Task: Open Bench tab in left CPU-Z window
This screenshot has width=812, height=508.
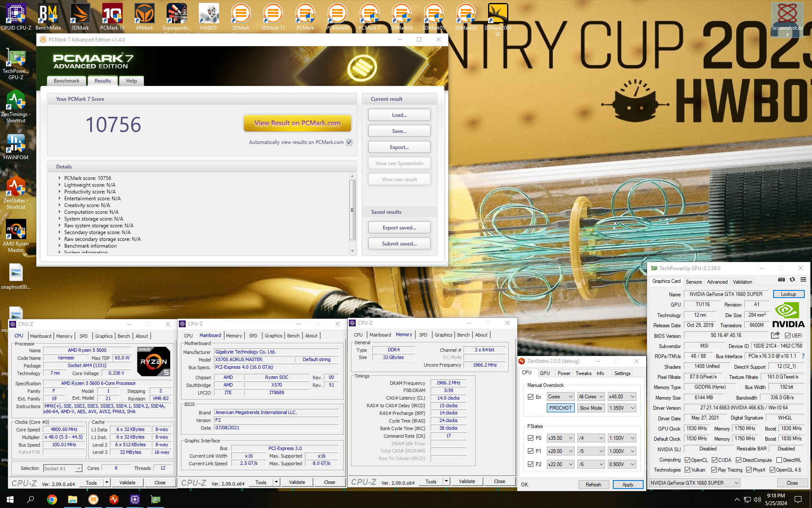Action: click(123, 336)
